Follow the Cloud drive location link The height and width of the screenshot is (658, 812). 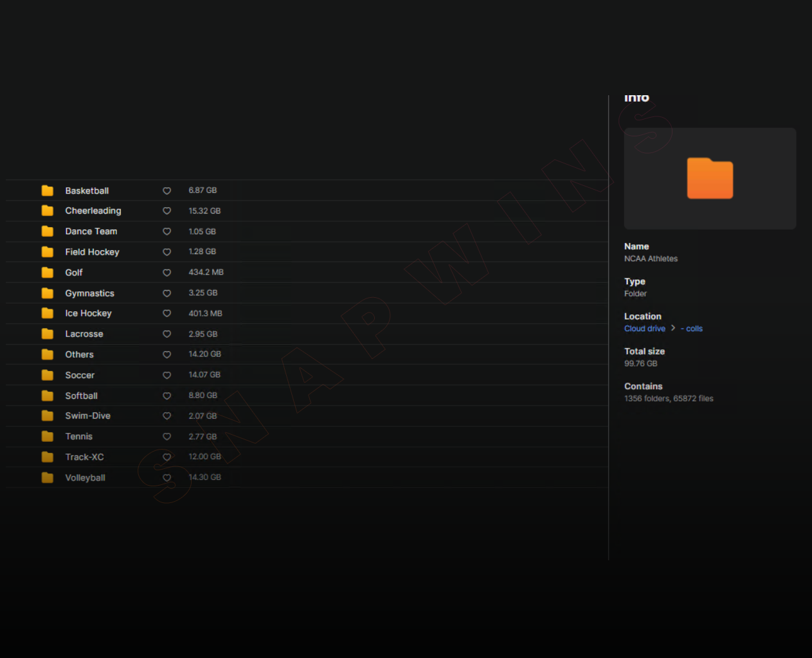coord(644,329)
